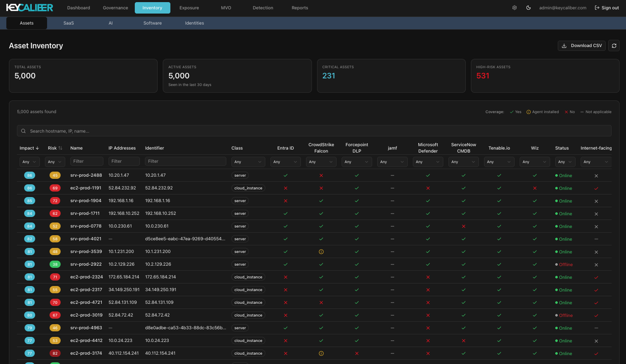The width and height of the screenshot is (626, 364).
Task: Switch to the Identities tab
Action: click(195, 23)
